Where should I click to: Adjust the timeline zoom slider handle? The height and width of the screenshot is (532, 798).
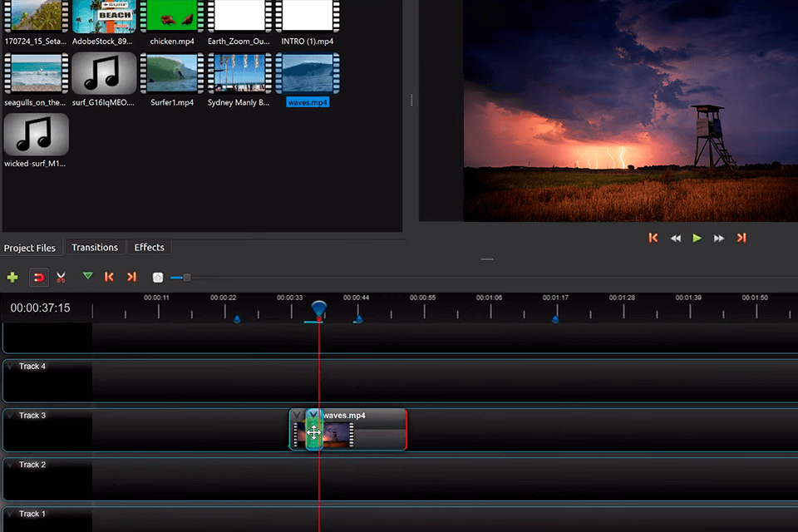187,278
